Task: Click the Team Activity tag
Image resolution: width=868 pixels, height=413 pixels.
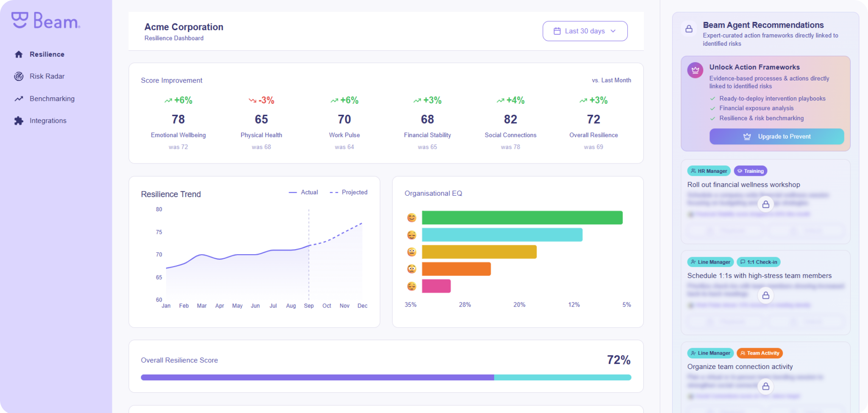Action: point(759,353)
